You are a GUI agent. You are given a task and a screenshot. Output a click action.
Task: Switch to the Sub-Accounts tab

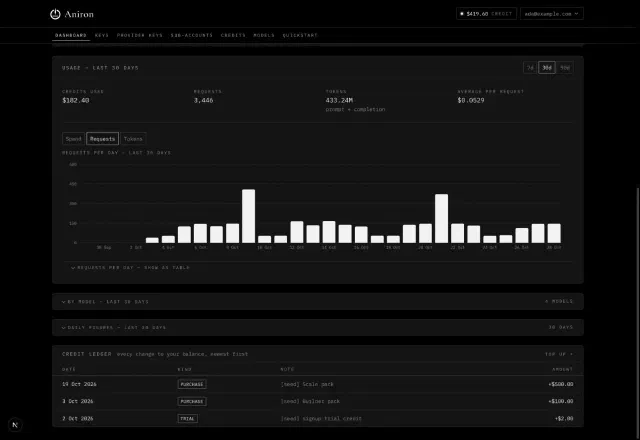191,35
